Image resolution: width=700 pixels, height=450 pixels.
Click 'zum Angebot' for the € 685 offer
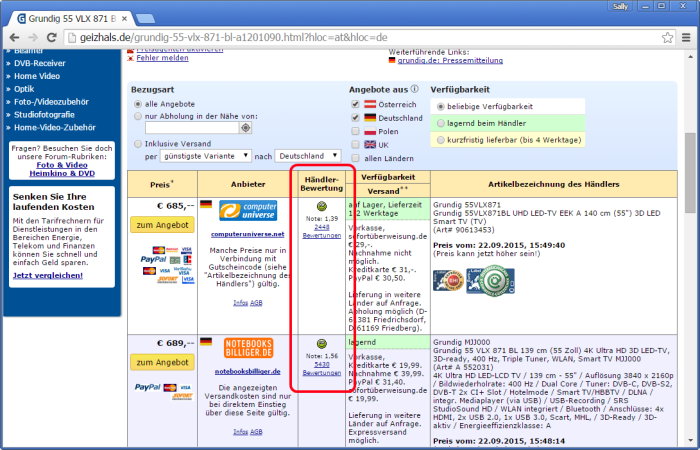pyautogui.click(x=163, y=225)
